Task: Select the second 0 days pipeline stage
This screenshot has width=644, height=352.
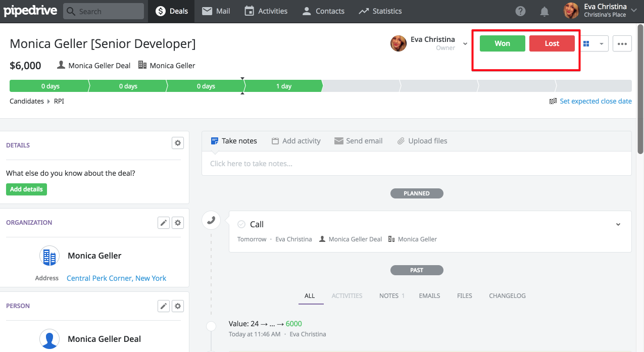Action: (128, 86)
